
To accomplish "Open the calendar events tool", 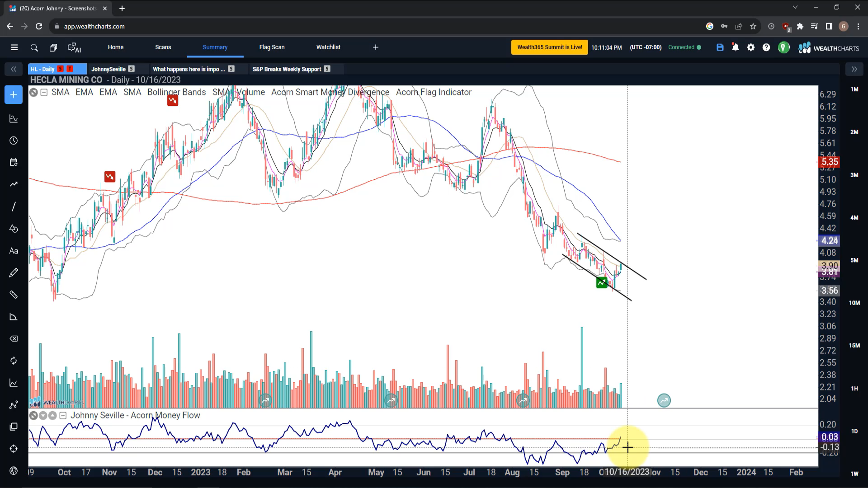I will point(14,163).
